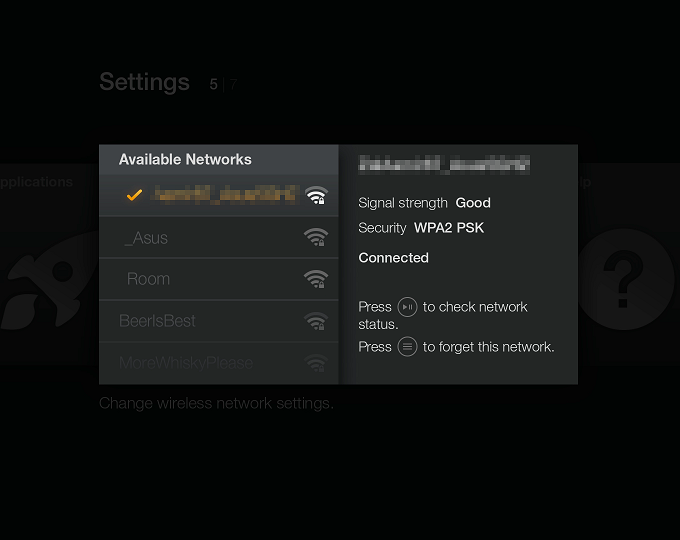Click the Connected status text
Image resolution: width=680 pixels, height=540 pixels.
pos(393,258)
